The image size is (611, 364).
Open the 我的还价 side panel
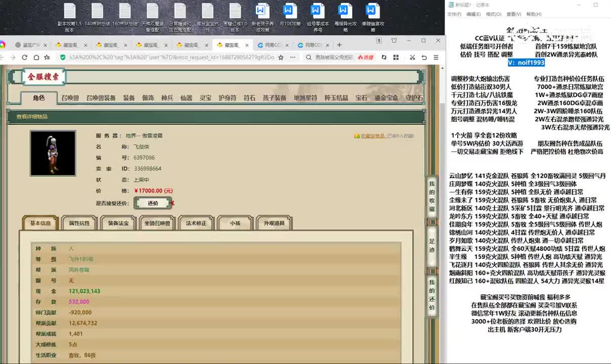(431, 295)
